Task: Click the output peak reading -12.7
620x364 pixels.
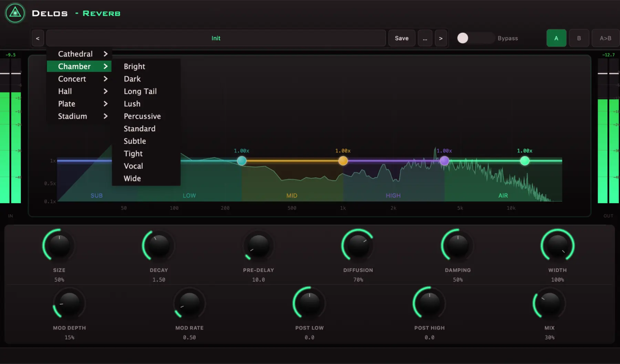Action: pyautogui.click(x=608, y=55)
